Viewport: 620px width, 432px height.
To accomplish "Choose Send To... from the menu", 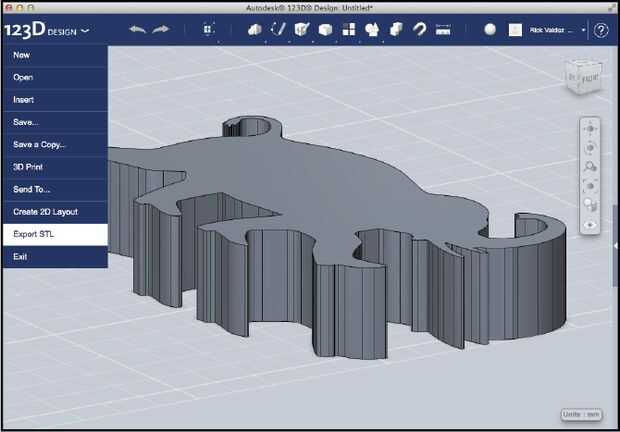I will coord(55,190).
